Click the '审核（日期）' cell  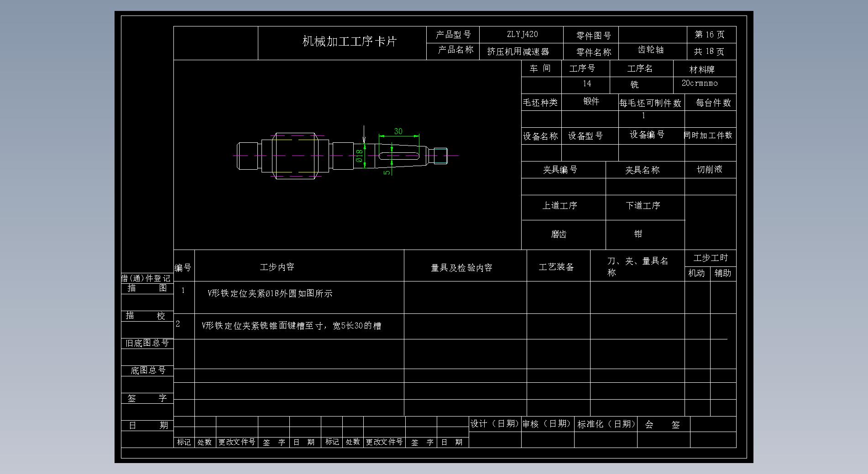coord(547,424)
